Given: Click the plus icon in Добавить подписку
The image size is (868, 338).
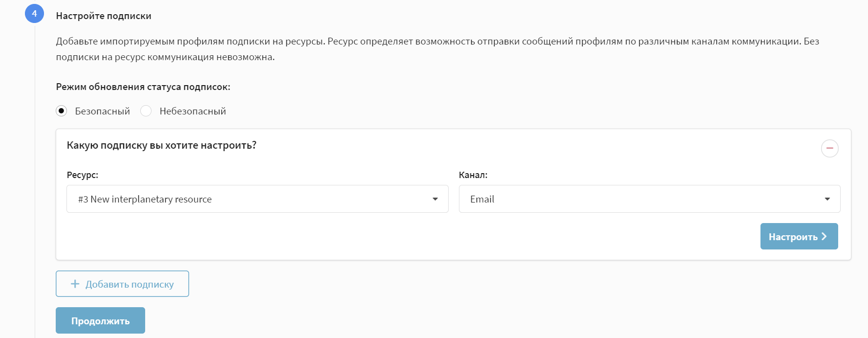Looking at the screenshot, I should 75,284.
